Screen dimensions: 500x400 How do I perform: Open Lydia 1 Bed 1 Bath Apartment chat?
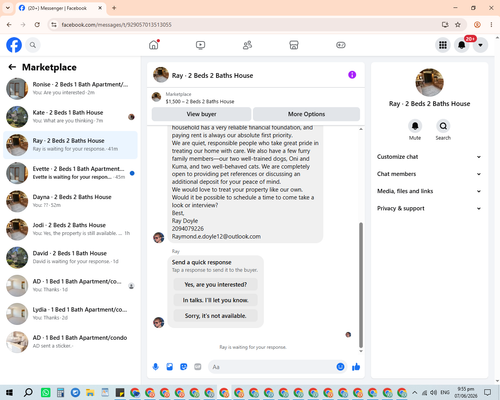click(70, 314)
